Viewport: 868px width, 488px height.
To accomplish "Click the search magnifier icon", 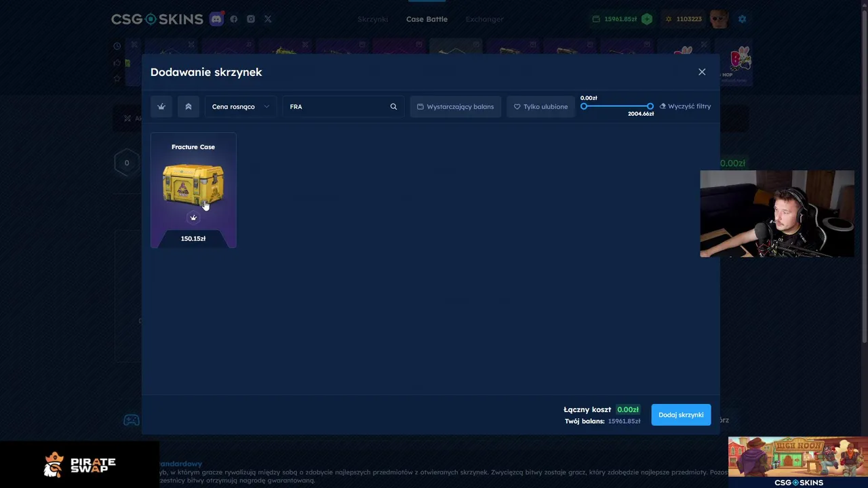I will point(393,106).
